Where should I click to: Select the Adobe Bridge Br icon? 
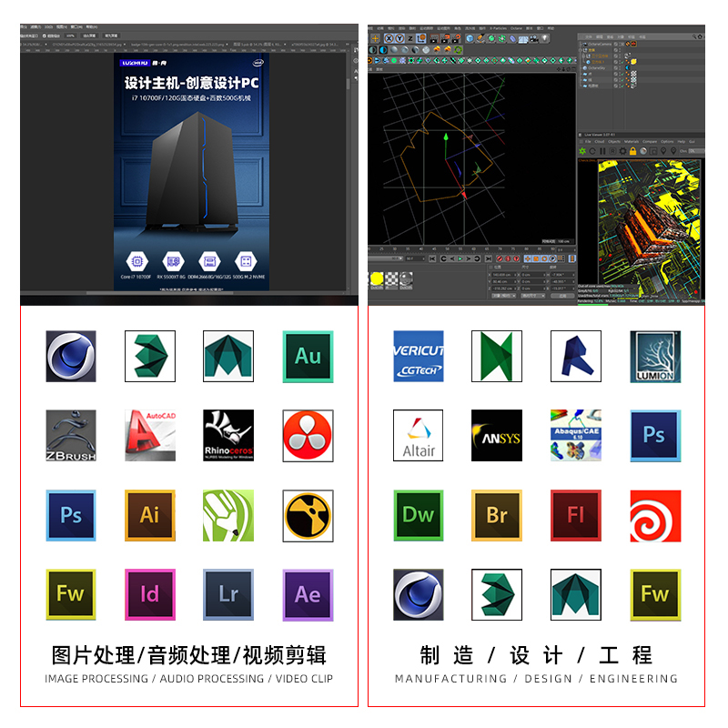tap(497, 515)
